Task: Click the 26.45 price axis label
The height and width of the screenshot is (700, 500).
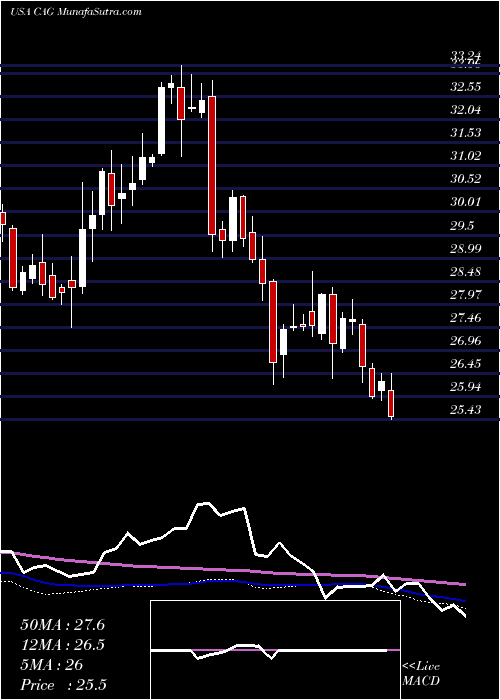Action: [x=466, y=364]
